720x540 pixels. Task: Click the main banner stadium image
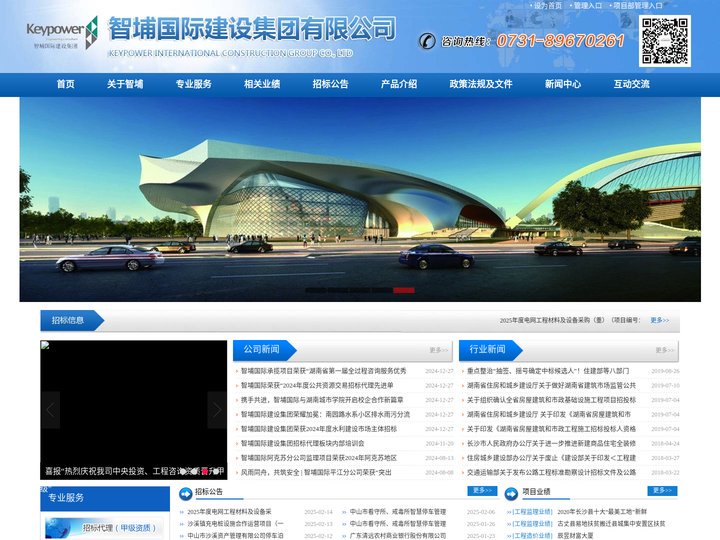[x=360, y=199]
